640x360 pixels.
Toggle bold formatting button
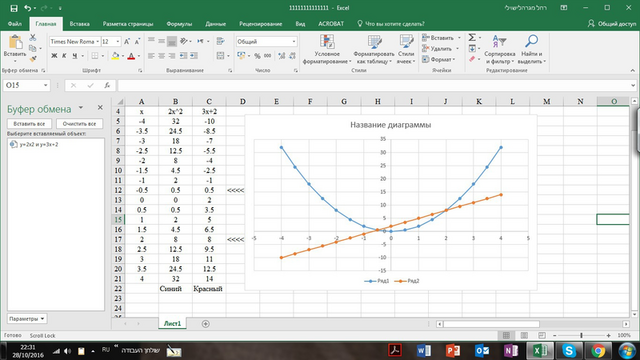(54, 56)
